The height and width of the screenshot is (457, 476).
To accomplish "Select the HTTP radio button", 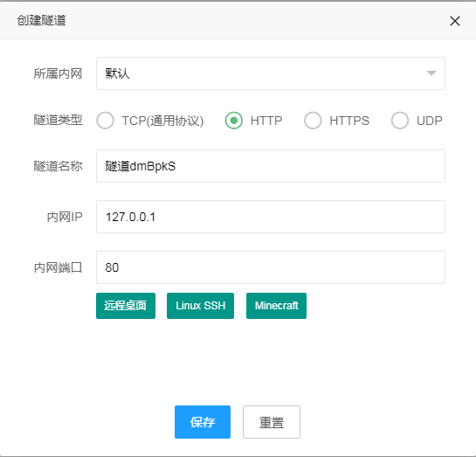I will click(x=234, y=121).
